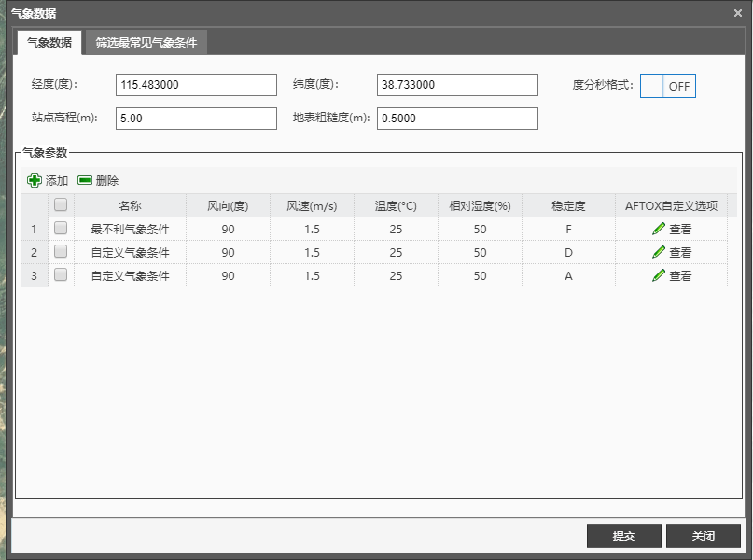Click the 稳定度 column header
Image resolution: width=753 pixels, height=560 pixels.
568,205
